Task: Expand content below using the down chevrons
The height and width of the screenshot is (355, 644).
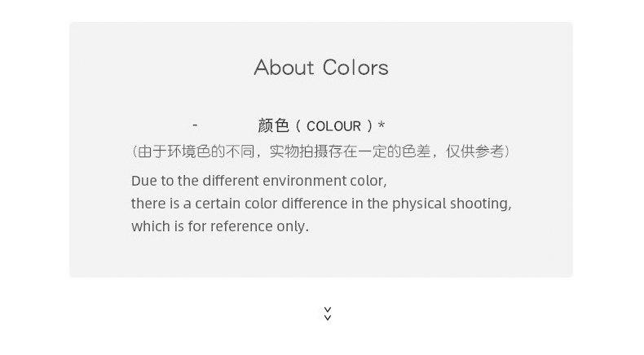Action: [328, 313]
